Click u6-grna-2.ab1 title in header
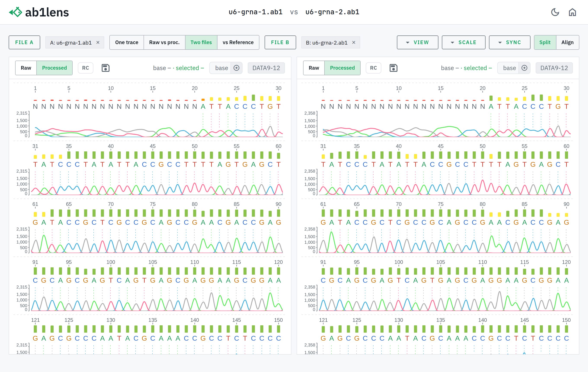588x372 pixels. click(332, 12)
